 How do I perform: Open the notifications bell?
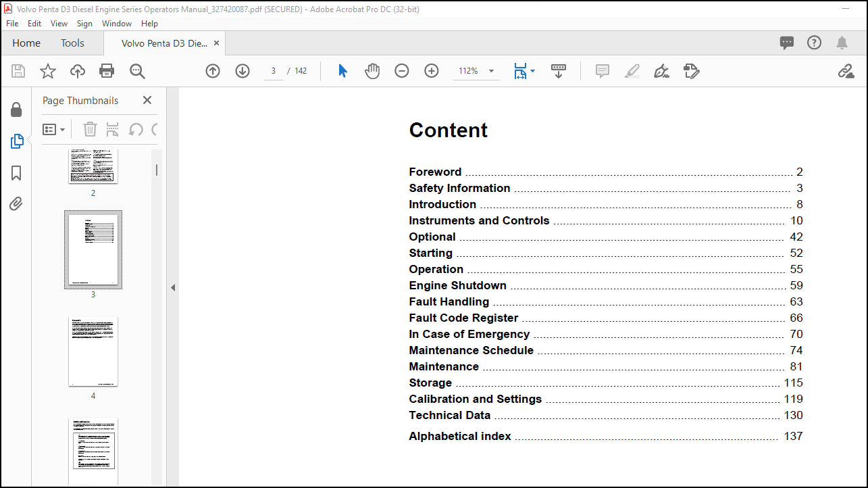[842, 43]
